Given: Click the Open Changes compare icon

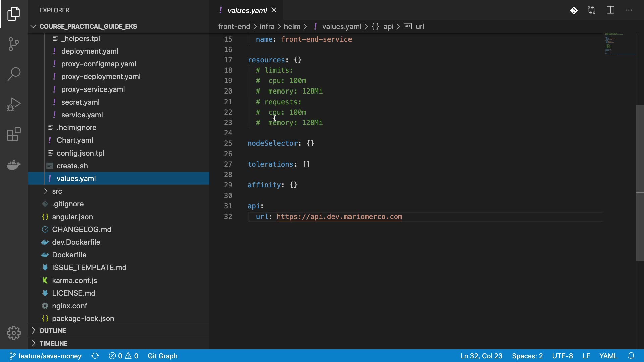Looking at the screenshot, I should (x=591, y=10).
